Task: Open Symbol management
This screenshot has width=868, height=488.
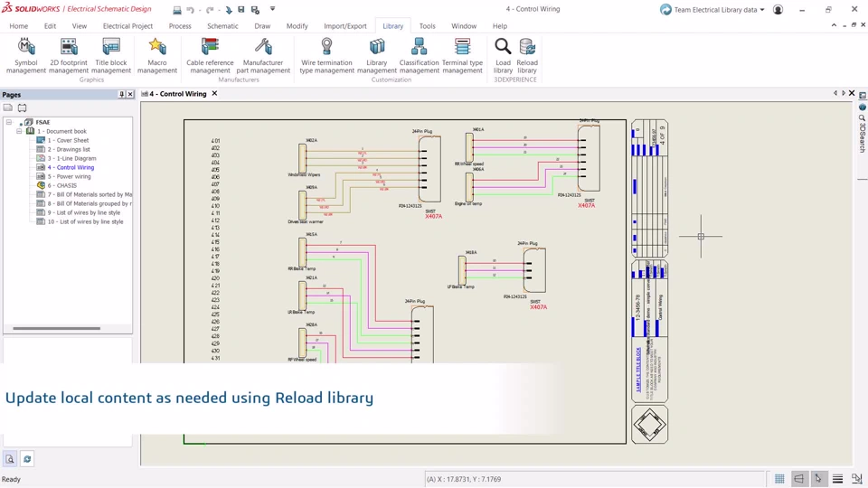Action: [x=26, y=55]
